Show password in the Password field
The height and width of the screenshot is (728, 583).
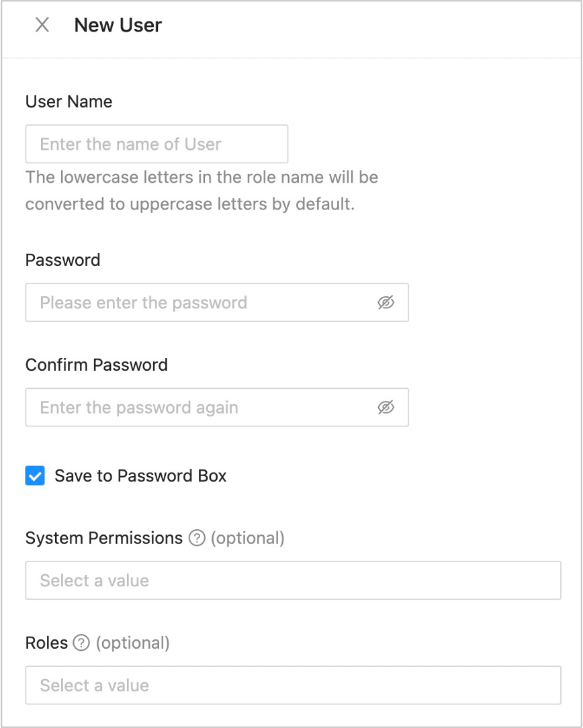click(386, 303)
